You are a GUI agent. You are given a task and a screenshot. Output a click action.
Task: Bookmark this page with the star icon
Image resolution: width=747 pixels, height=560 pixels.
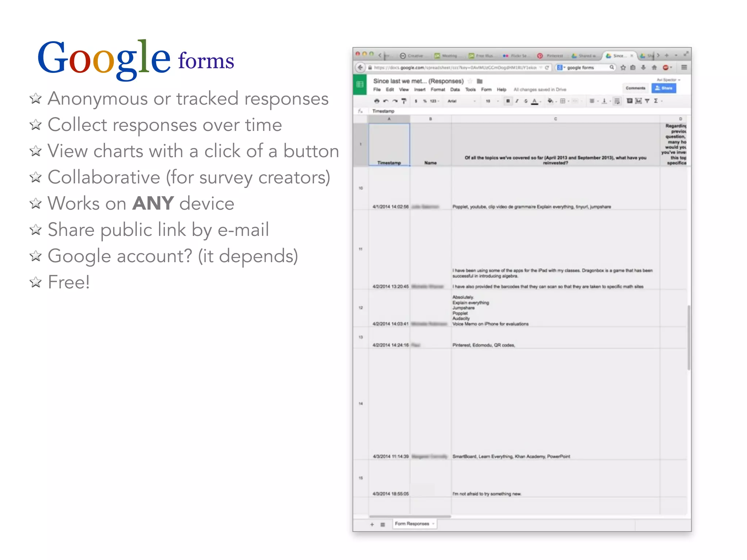tap(623, 67)
